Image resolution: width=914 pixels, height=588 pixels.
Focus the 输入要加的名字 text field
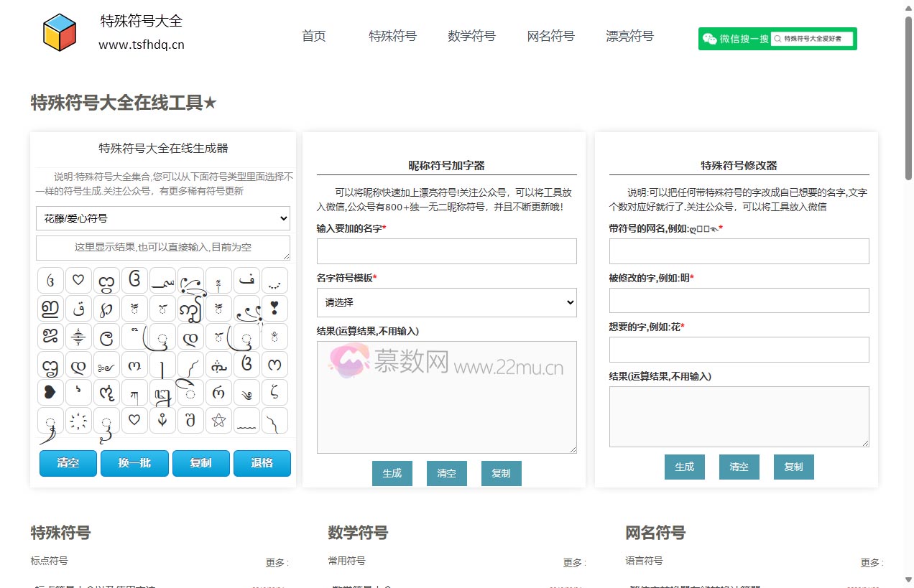tap(446, 251)
